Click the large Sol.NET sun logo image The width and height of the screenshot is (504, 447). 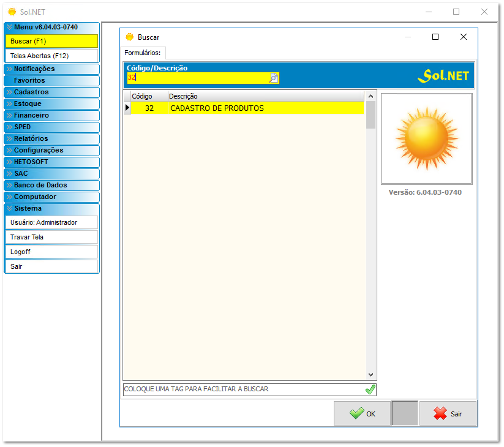click(426, 138)
